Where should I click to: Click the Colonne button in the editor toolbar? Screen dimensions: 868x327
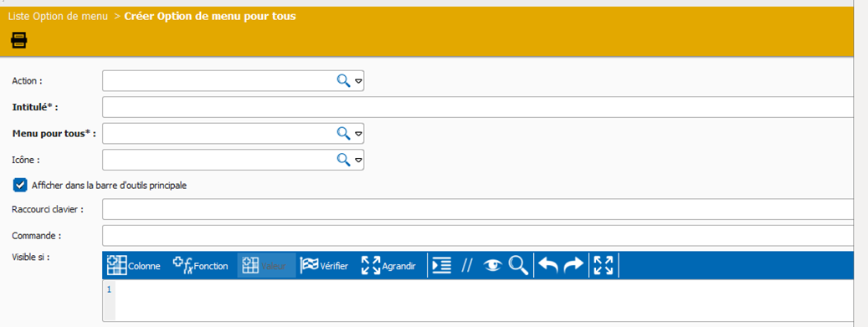tap(133, 266)
